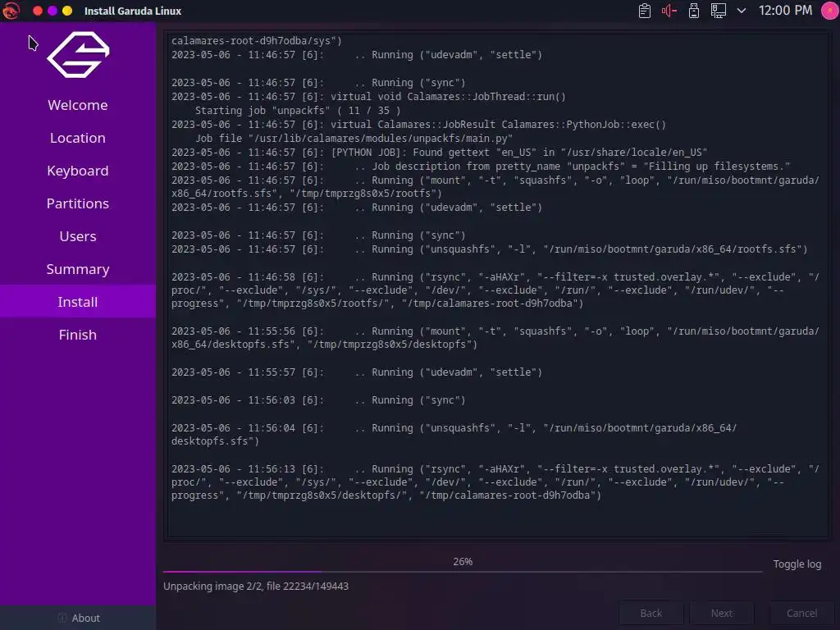
Task: Click the 12:00 PM clock
Action: pos(785,11)
